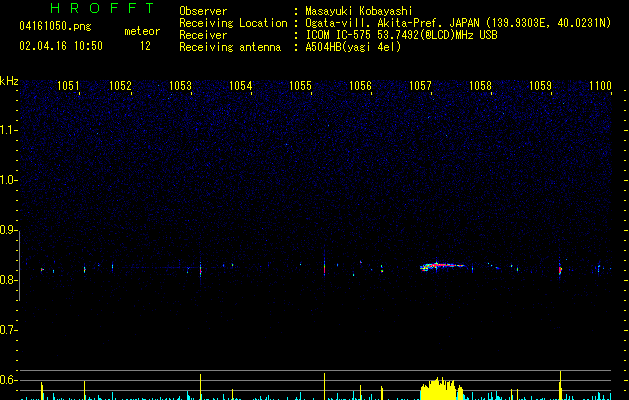Click the HROFFT title text
This screenshot has width=629, height=400.
click(103, 8)
